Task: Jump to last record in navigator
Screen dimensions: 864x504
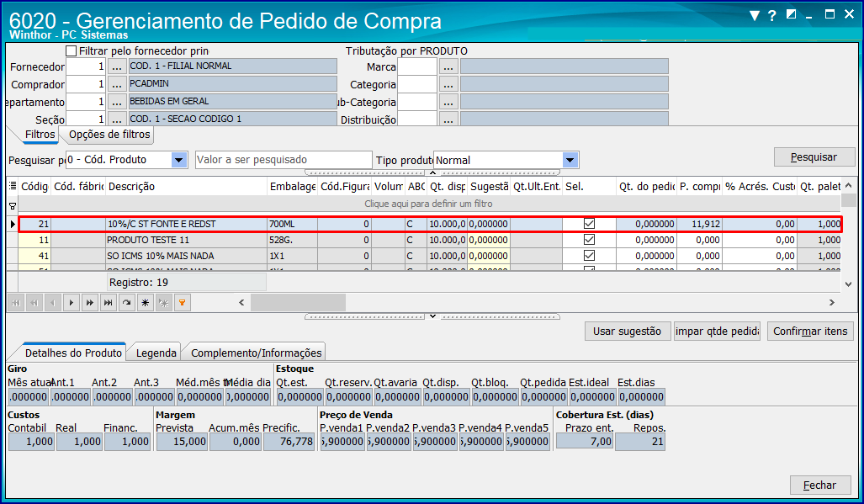Action: pyautogui.click(x=109, y=302)
